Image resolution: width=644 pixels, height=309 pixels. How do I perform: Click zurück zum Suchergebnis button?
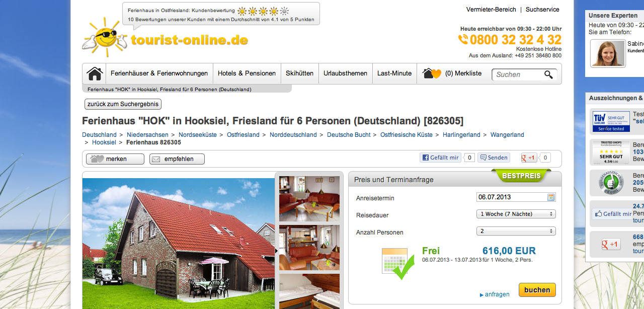(123, 104)
